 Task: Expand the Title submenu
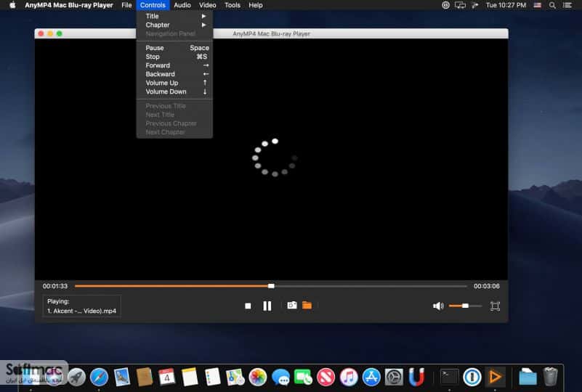pos(174,16)
